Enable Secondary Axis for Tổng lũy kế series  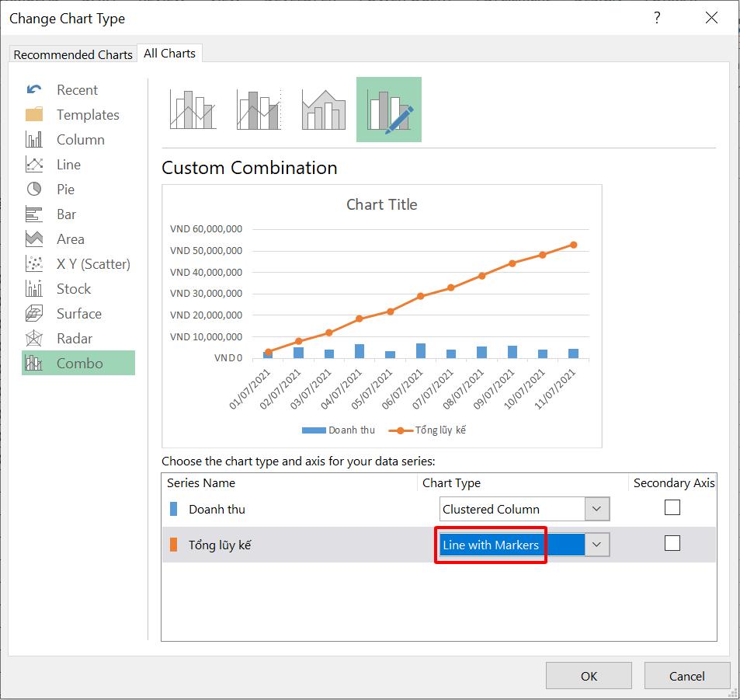pos(671,544)
